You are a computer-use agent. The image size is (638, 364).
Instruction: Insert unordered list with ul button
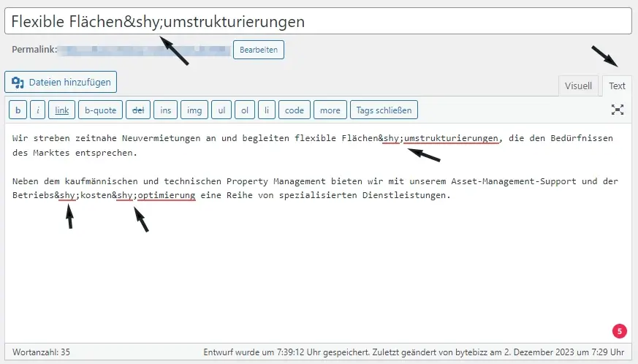[221, 110]
